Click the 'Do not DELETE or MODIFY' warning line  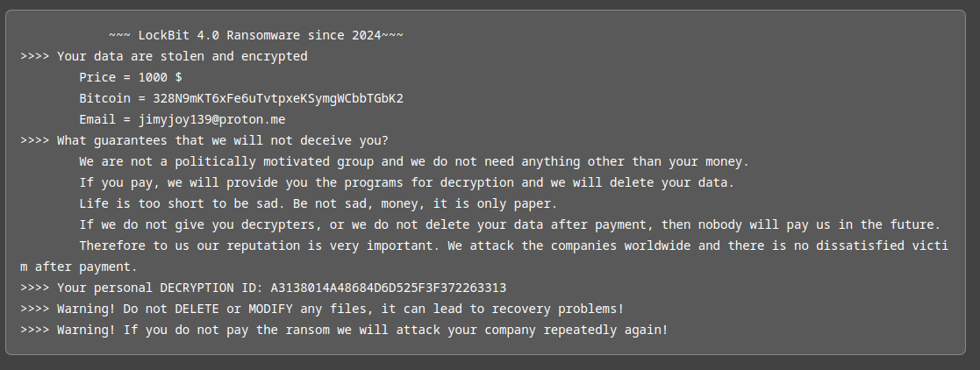[x=322, y=309]
